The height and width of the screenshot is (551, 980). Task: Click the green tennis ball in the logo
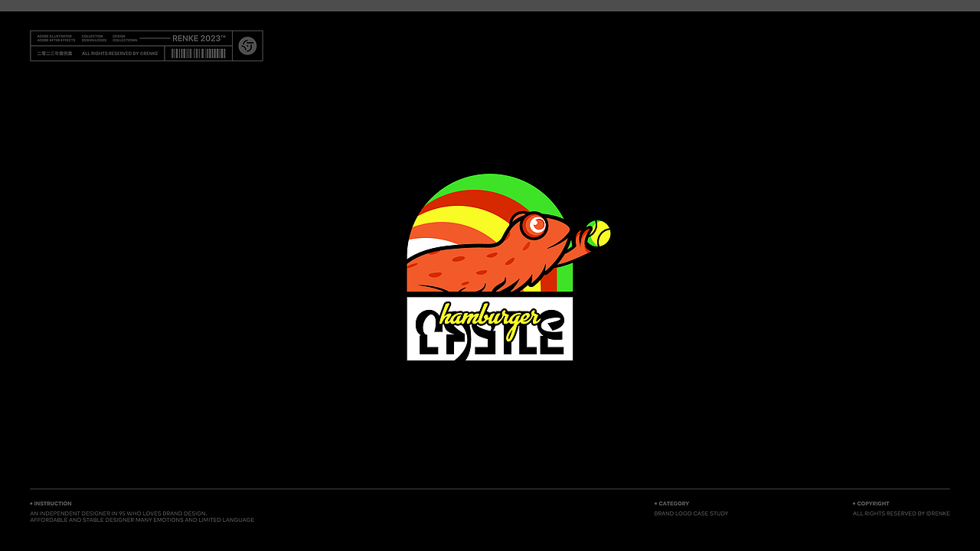click(599, 233)
